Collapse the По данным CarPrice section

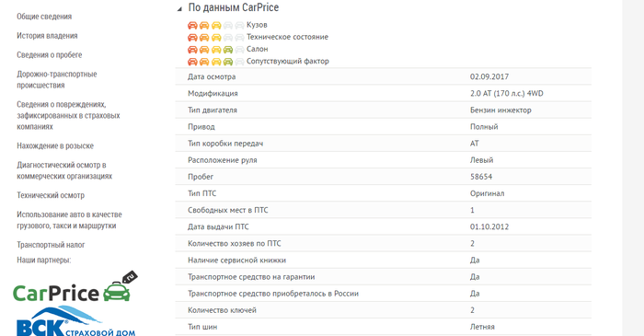point(179,8)
